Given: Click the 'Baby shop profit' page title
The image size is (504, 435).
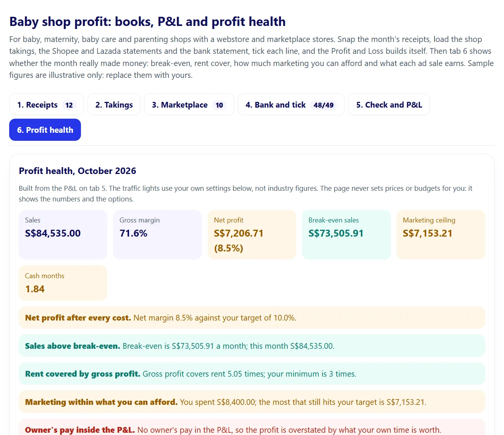Looking at the screenshot, I should pyautogui.click(x=147, y=22).
